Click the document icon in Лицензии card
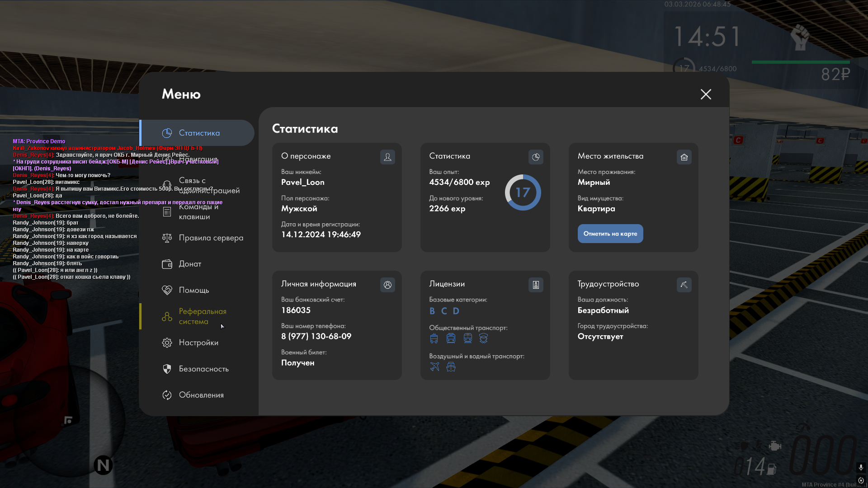 click(x=536, y=285)
